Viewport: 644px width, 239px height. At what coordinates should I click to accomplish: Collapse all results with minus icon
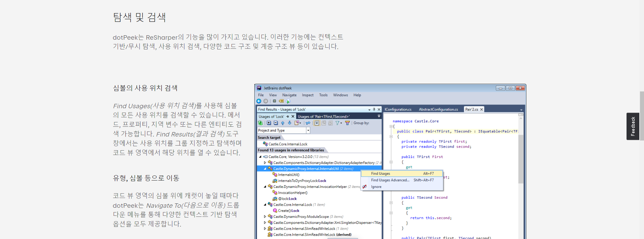click(276, 123)
